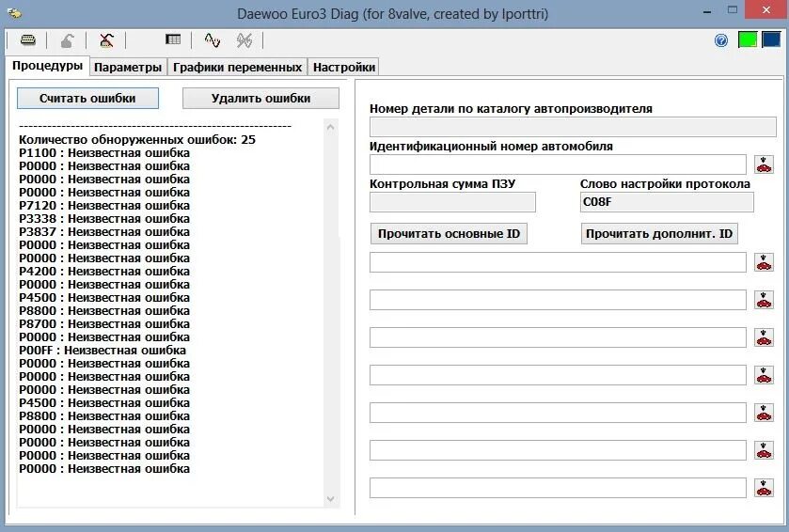The height and width of the screenshot is (532, 789).
Task: Click the car icon beside the fourth ID field
Action: (764, 375)
